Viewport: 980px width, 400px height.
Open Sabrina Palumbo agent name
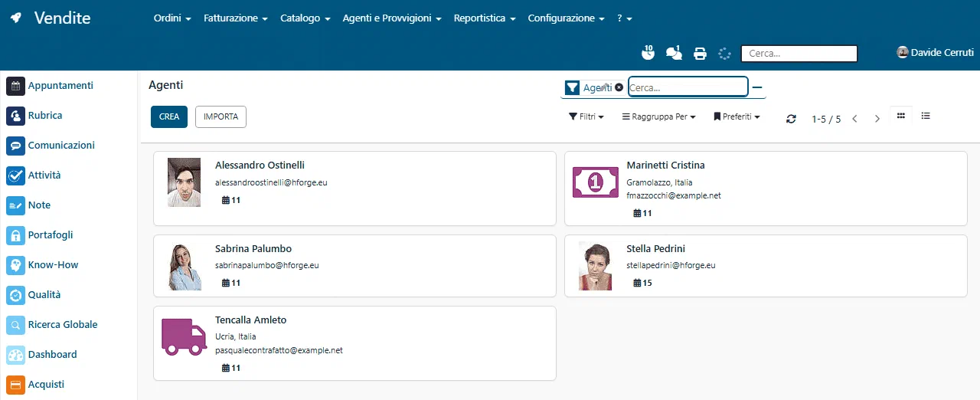[253, 249]
